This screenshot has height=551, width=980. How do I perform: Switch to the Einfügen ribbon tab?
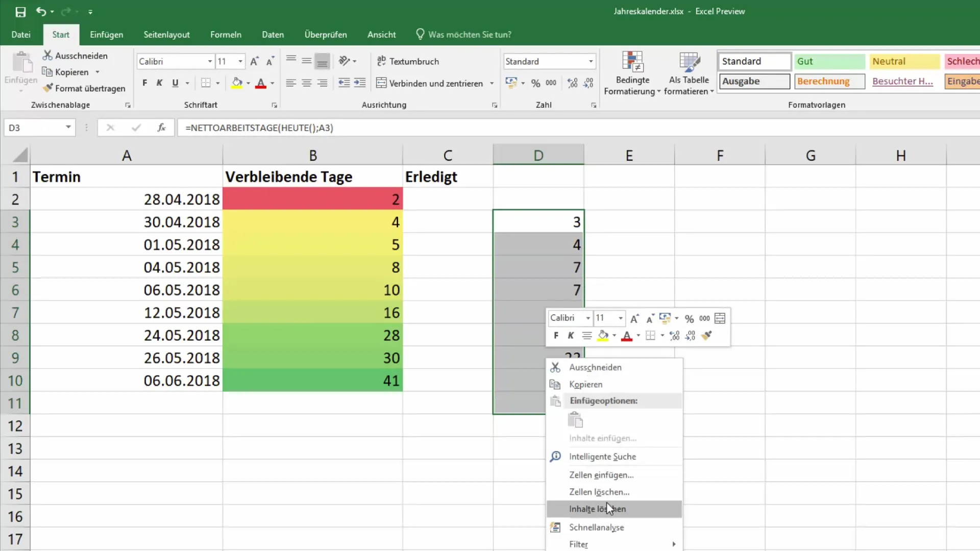point(106,34)
